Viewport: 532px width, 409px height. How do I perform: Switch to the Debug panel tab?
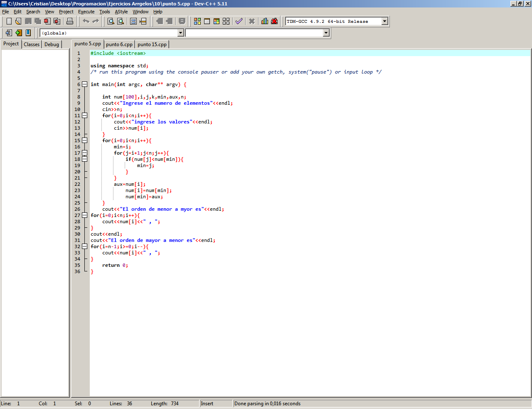(52, 44)
